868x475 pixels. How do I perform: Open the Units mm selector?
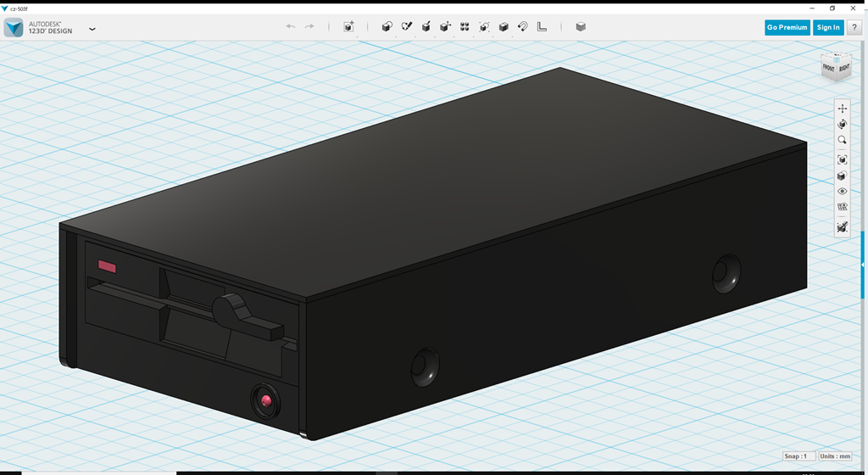coord(835,456)
